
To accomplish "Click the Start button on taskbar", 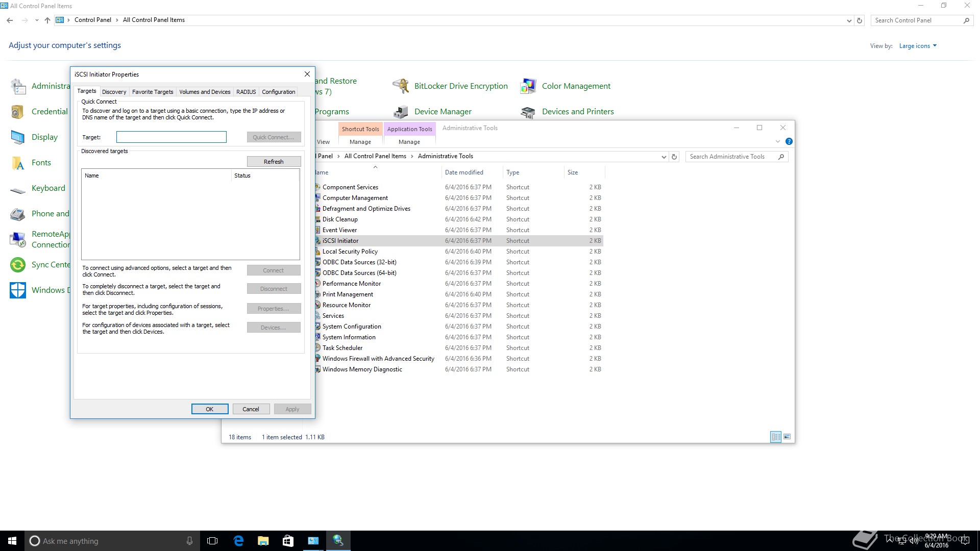I will pyautogui.click(x=12, y=541).
